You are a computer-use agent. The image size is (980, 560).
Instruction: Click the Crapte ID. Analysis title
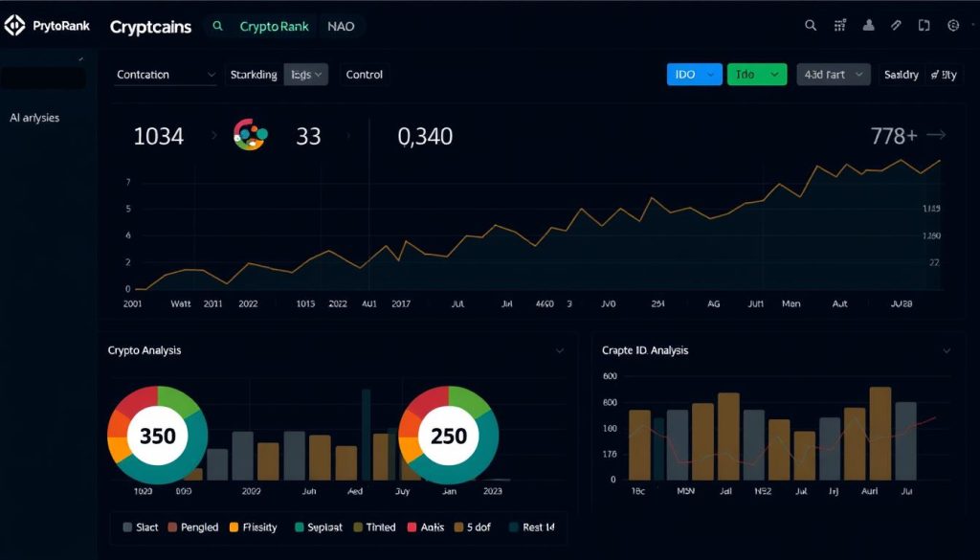click(x=645, y=350)
